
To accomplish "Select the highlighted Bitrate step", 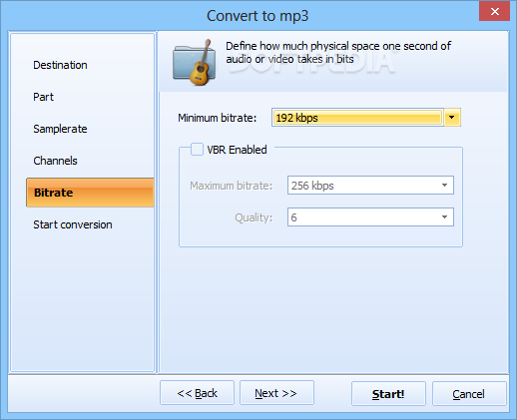I will (90, 193).
